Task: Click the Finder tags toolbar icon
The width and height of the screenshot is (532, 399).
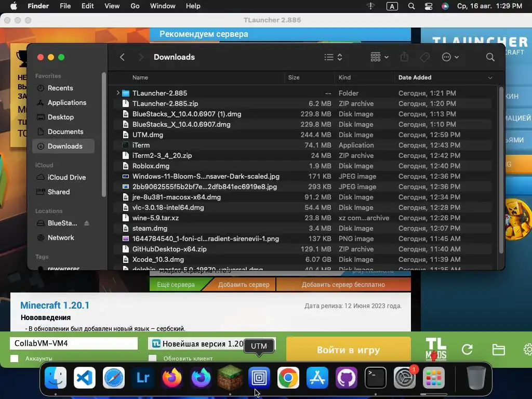Action: point(424,57)
